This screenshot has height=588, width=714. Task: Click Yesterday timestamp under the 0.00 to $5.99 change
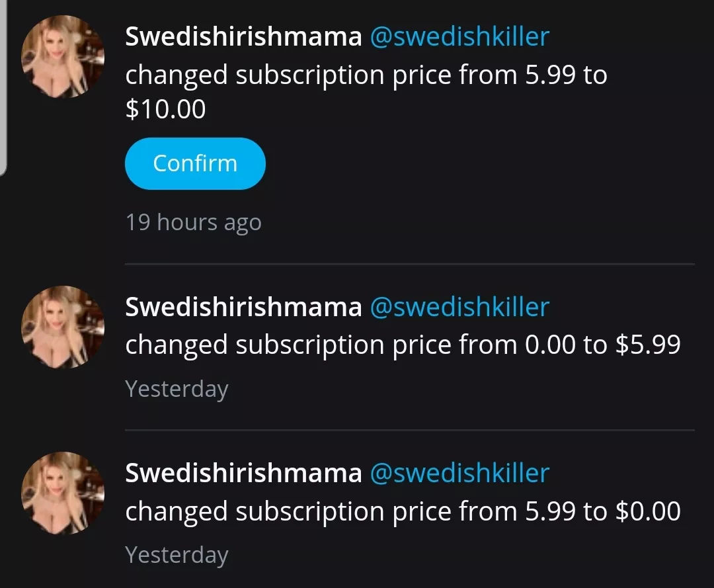(x=177, y=388)
